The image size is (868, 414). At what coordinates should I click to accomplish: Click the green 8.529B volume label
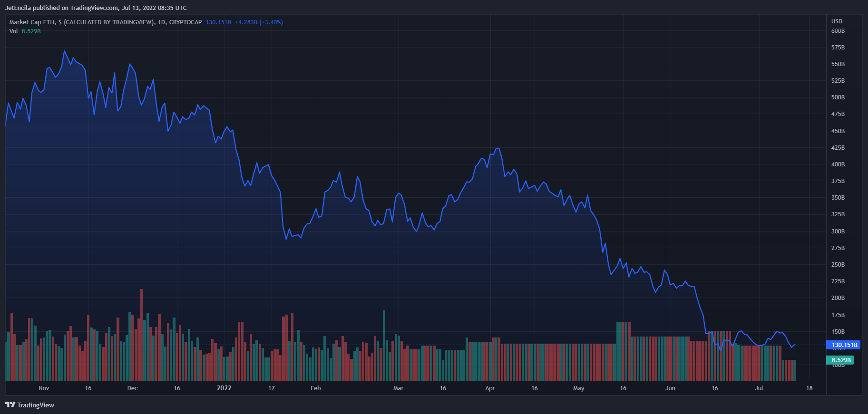click(x=841, y=360)
